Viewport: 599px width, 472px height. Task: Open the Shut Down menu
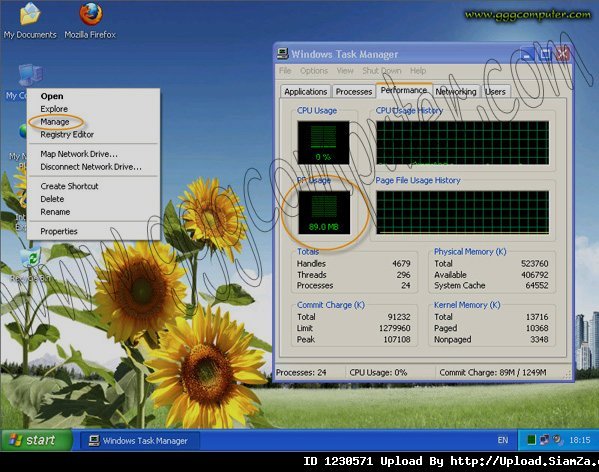point(382,71)
